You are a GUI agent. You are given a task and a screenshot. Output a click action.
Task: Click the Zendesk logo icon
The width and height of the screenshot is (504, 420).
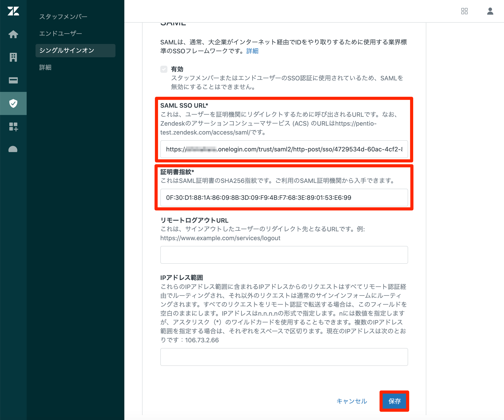pyautogui.click(x=13, y=11)
